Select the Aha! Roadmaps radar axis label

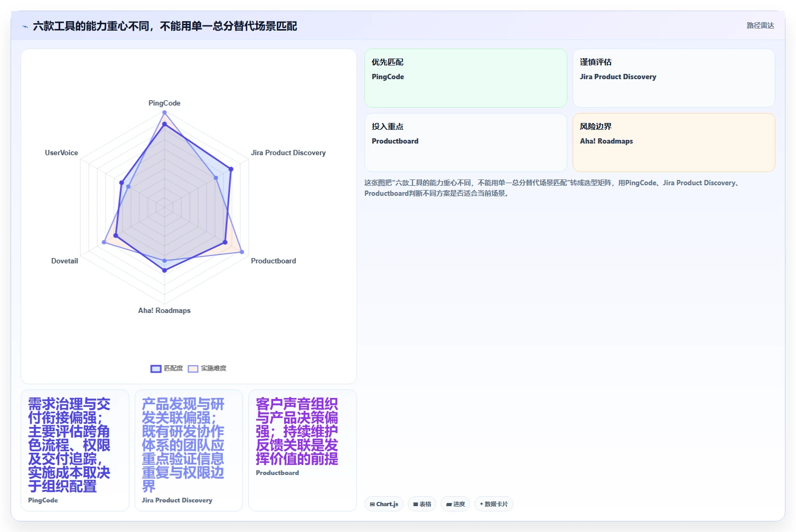click(x=164, y=310)
